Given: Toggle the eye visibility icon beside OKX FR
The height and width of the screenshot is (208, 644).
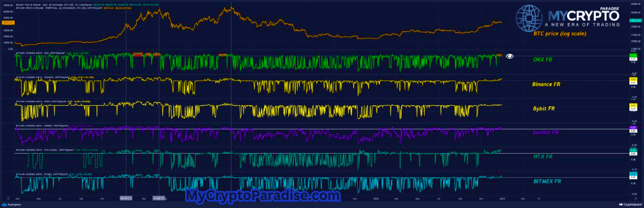Looking at the screenshot, I should 510,56.
